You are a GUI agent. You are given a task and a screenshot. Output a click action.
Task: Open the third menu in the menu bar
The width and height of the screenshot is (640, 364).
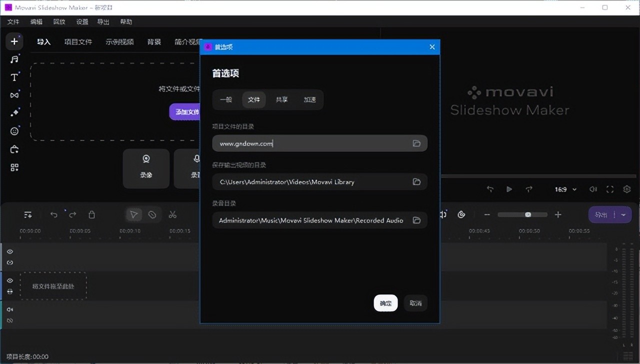(x=59, y=22)
